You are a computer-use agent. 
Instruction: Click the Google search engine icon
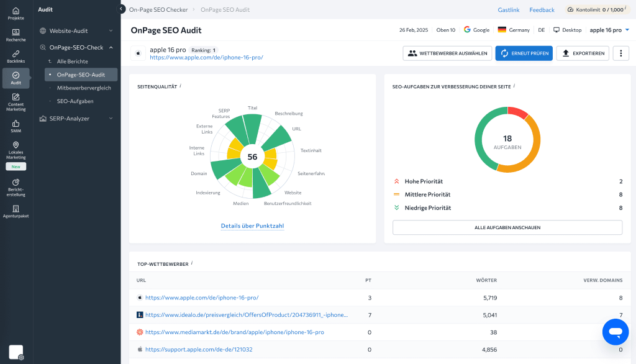pos(467,30)
